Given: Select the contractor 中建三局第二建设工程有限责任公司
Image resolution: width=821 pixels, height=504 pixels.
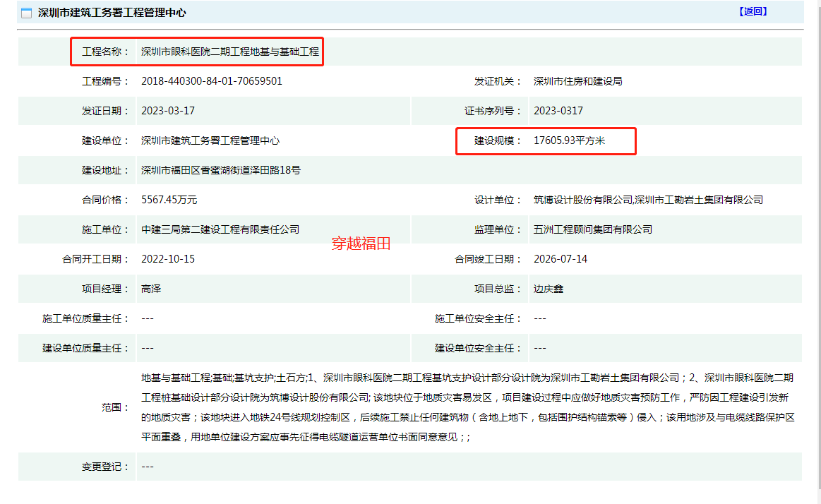Looking at the screenshot, I should (220, 229).
